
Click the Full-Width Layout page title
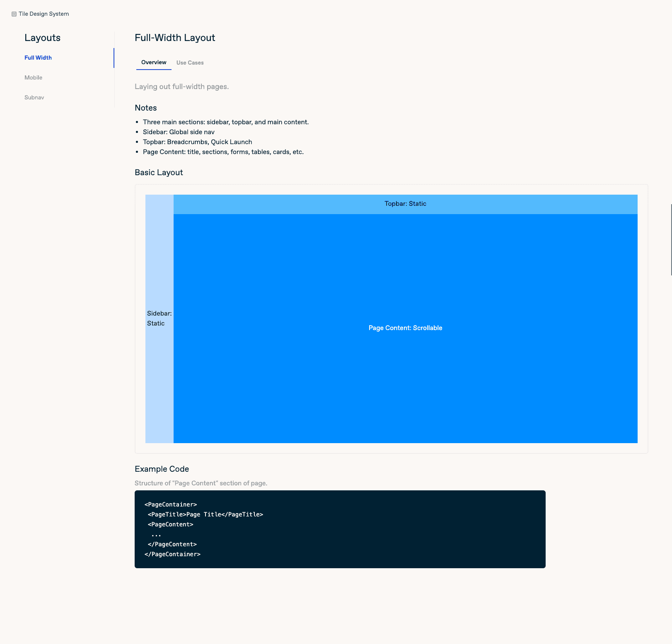[x=175, y=38]
